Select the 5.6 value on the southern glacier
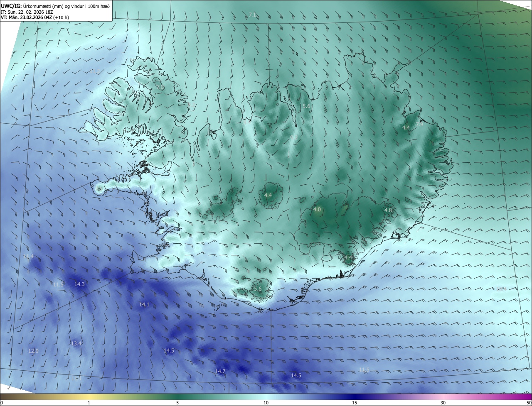The image size is (532, 406). pos(258,289)
